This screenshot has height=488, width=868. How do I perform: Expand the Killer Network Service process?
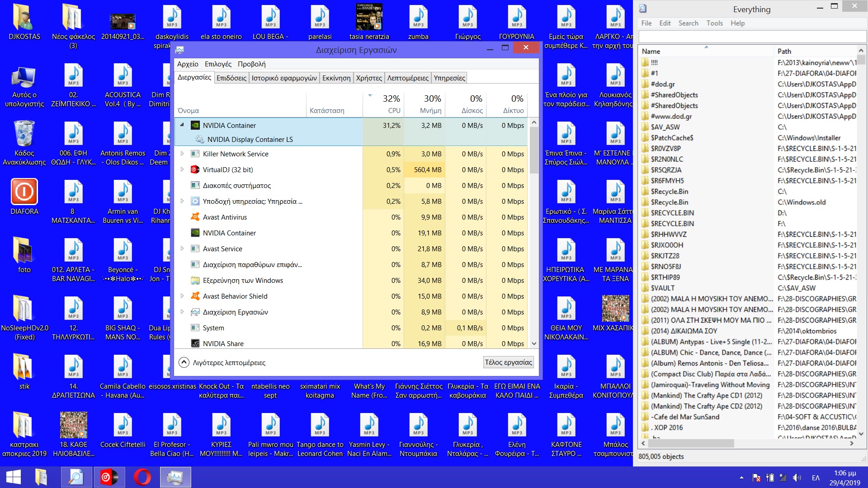(x=182, y=154)
